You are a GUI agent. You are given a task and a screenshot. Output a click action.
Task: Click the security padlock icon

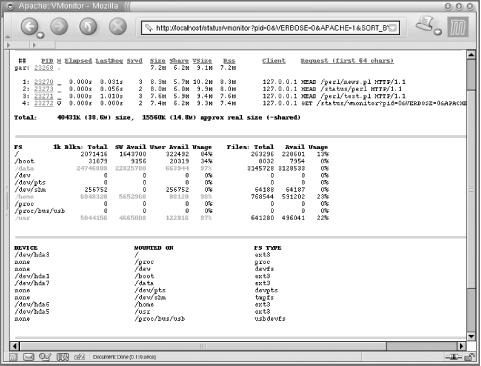tap(470, 357)
